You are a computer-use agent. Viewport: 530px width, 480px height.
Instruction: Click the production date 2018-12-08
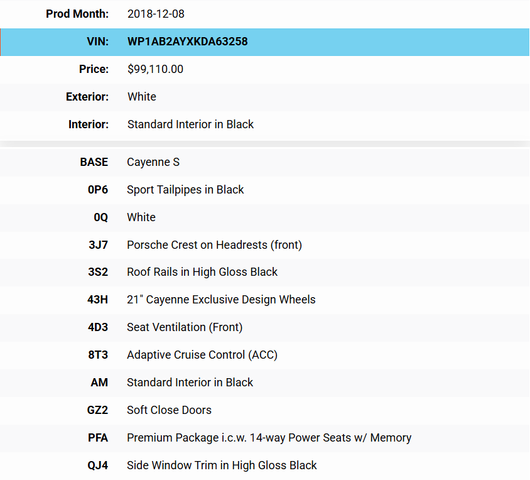156,14
